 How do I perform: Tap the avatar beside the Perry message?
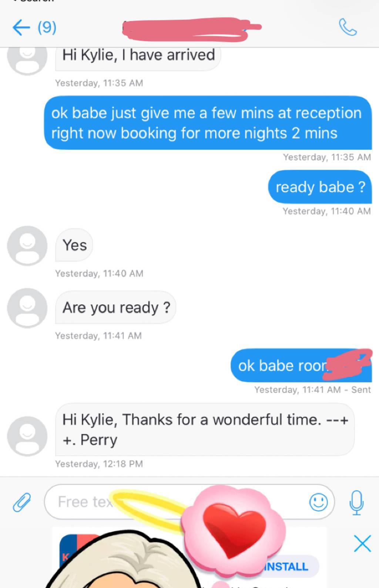(27, 436)
